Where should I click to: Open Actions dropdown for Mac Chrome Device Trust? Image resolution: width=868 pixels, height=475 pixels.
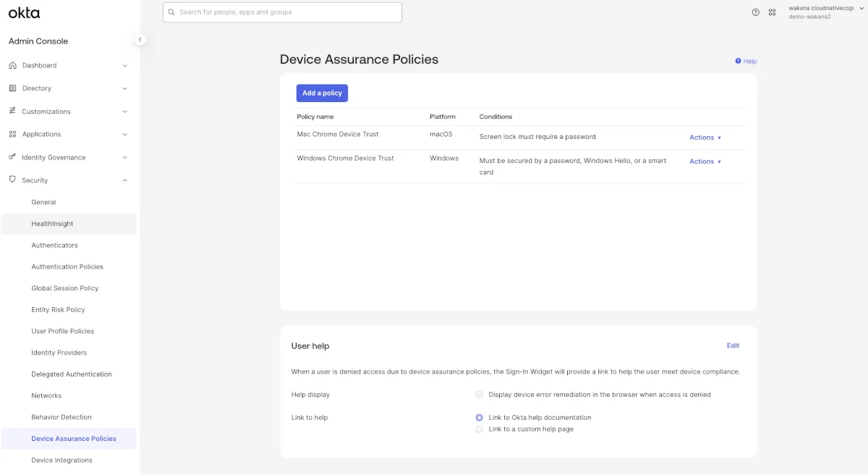[705, 138]
